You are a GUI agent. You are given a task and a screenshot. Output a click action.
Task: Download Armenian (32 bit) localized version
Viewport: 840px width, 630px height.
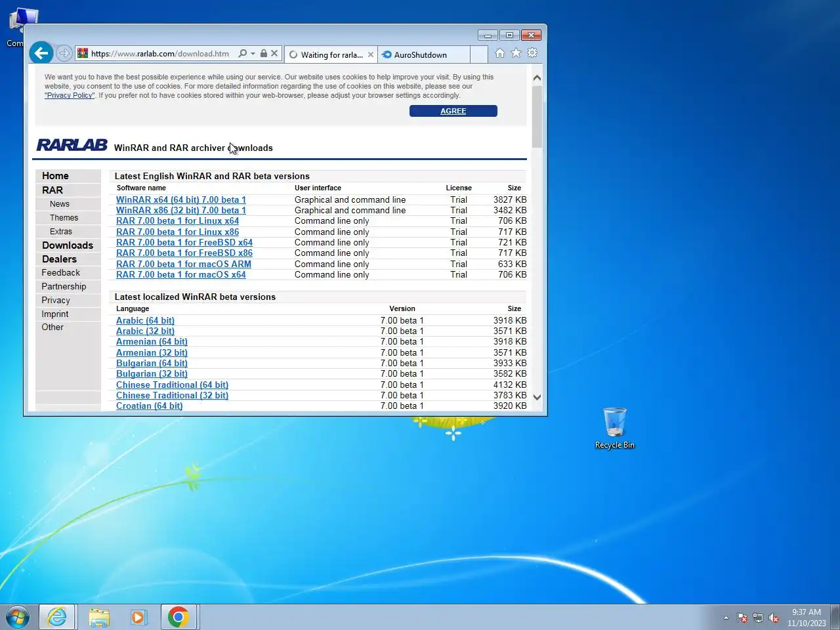tap(152, 352)
